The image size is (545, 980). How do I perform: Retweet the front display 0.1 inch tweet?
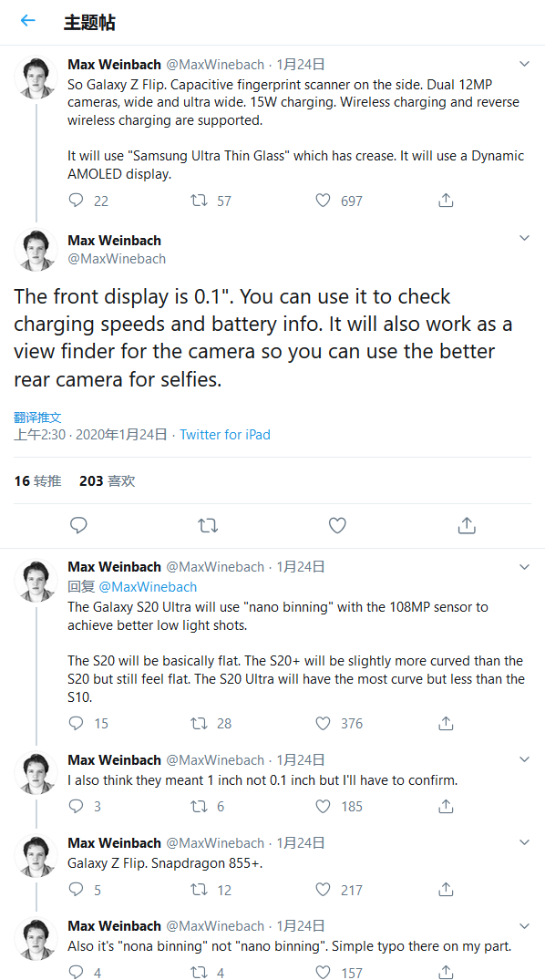pos(208,525)
